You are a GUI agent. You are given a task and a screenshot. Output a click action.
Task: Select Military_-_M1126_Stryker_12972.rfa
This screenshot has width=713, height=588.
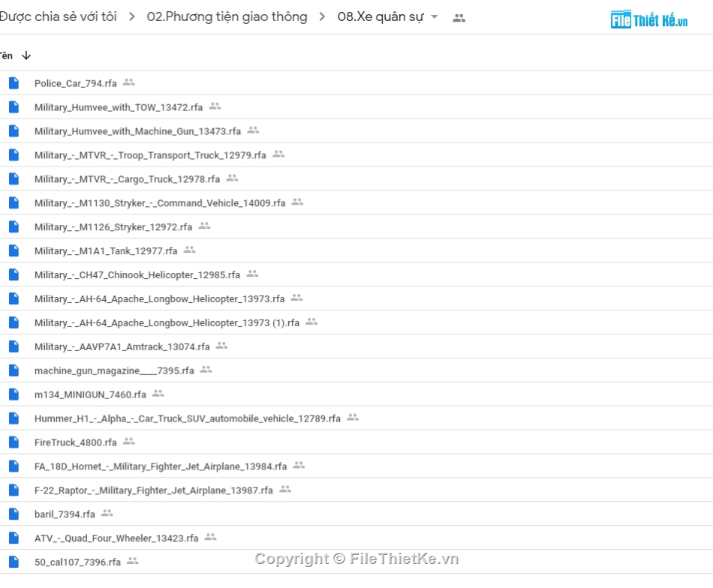coord(113,227)
